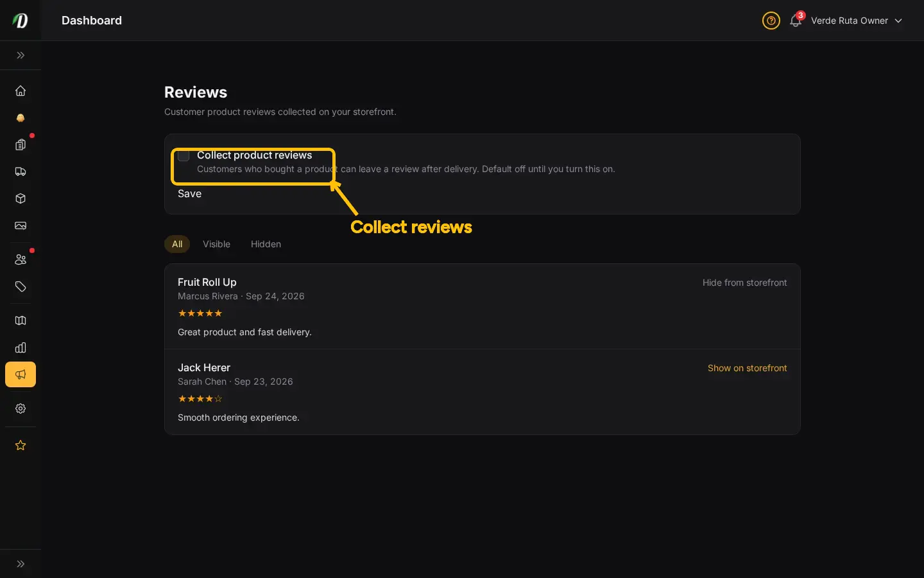Click "Marcus Rivera · Sep 24, 2026" text
Viewport: 924px width, 578px height.
241,296
